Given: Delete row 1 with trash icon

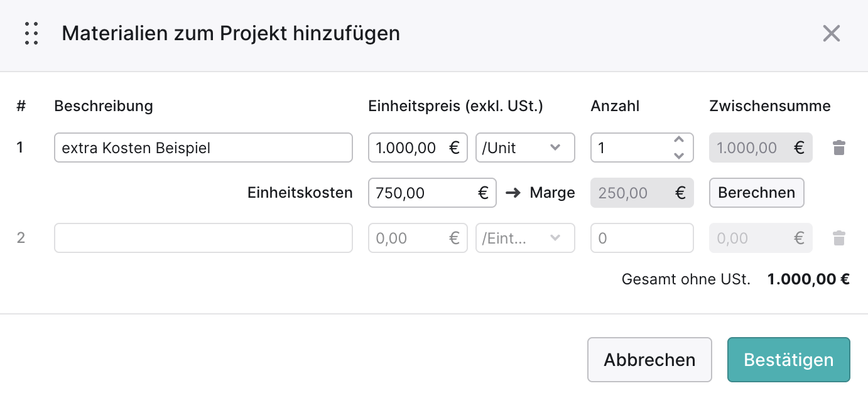Looking at the screenshot, I should [839, 148].
